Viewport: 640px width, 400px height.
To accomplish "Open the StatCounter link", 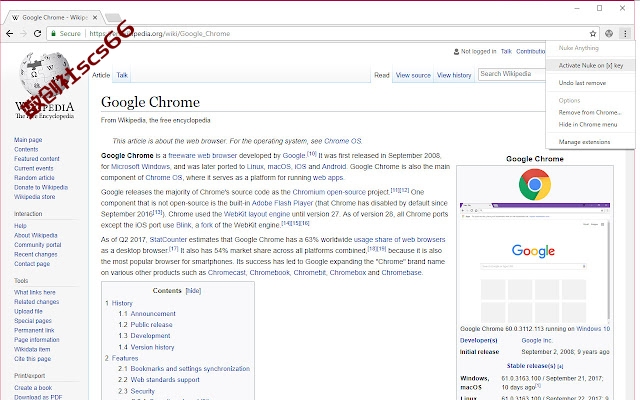I will pyautogui.click(x=168, y=240).
